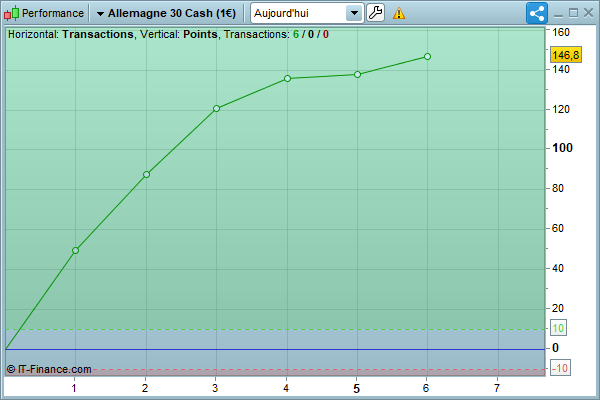Screen dimensions: 600x400
Task: Click the red -10 threshold label
Action: [x=560, y=368]
